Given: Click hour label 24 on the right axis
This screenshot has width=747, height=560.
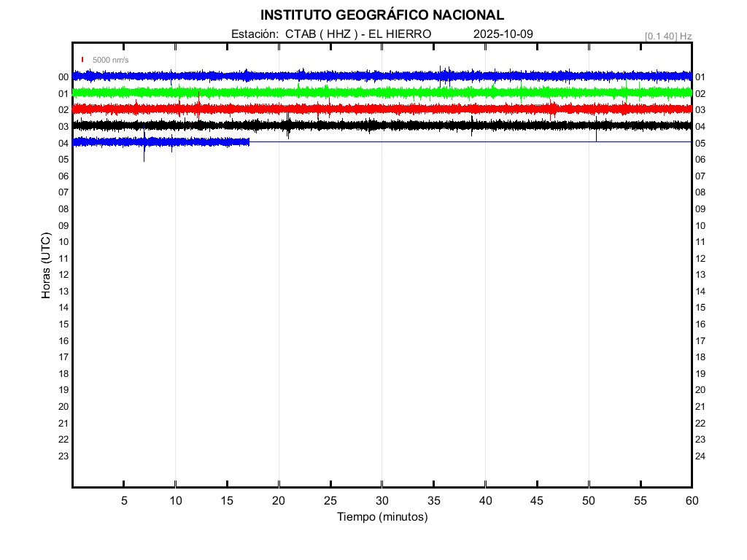Looking at the screenshot, I should click(700, 456).
